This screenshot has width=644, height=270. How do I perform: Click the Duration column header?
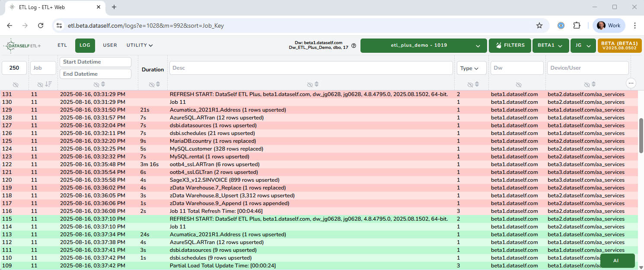click(x=153, y=70)
